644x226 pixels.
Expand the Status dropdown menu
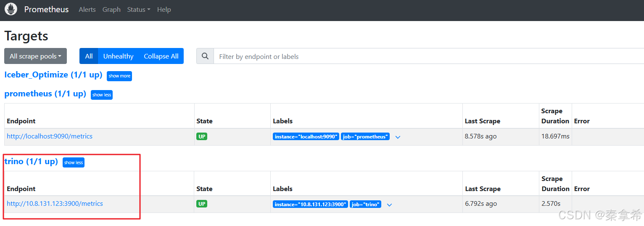coord(139,9)
